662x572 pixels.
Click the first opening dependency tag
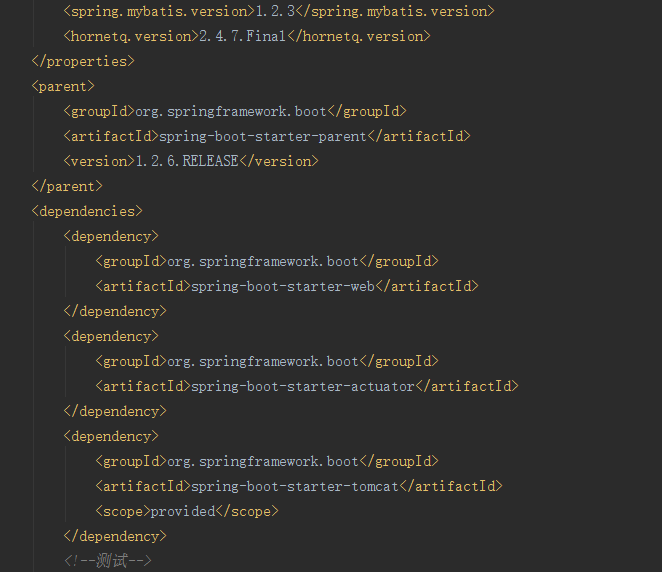(x=111, y=236)
